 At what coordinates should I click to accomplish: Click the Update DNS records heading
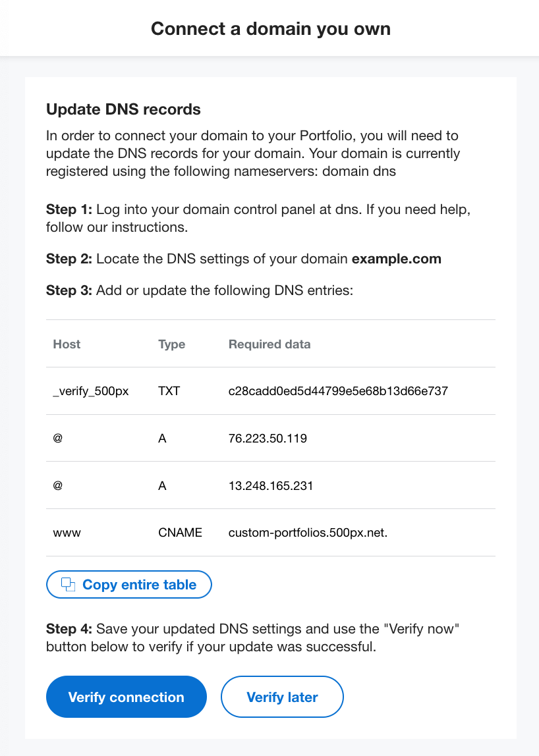tap(123, 109)
